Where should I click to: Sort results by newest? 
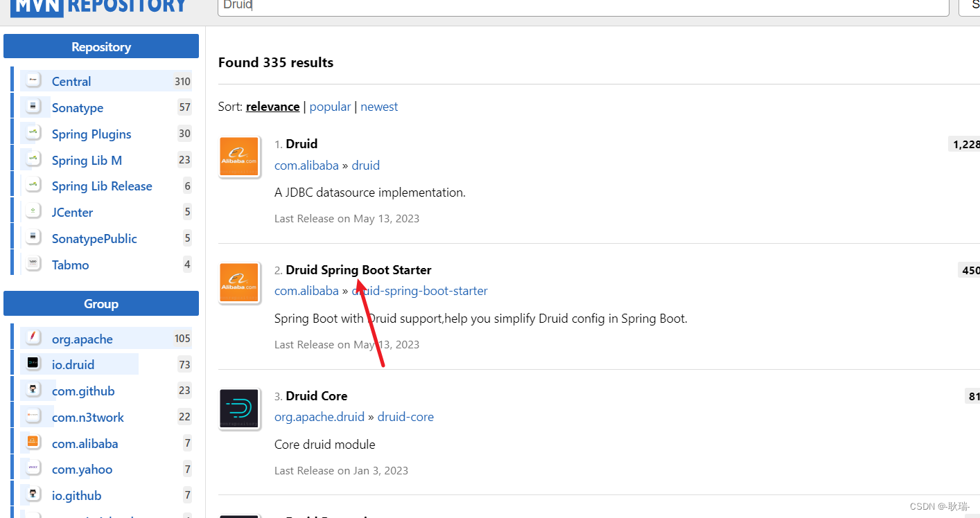point(379,107)
